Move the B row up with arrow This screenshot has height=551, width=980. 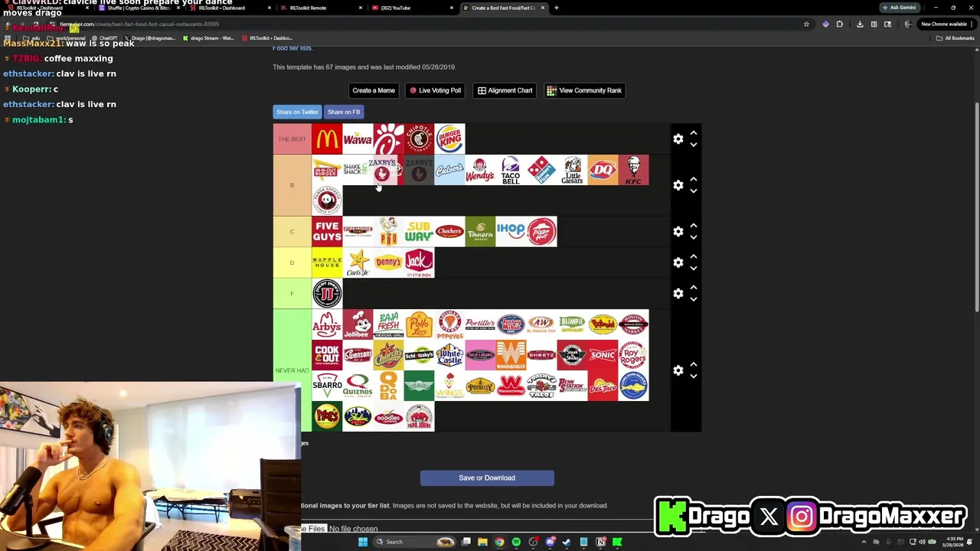[x=694, y=179]
